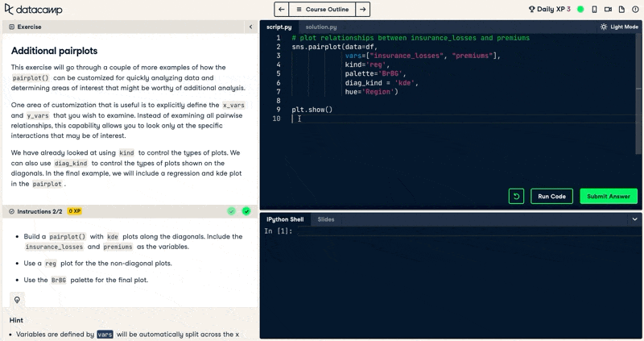Open the video camera icon
Screen dimensions: 644x341
608,9
